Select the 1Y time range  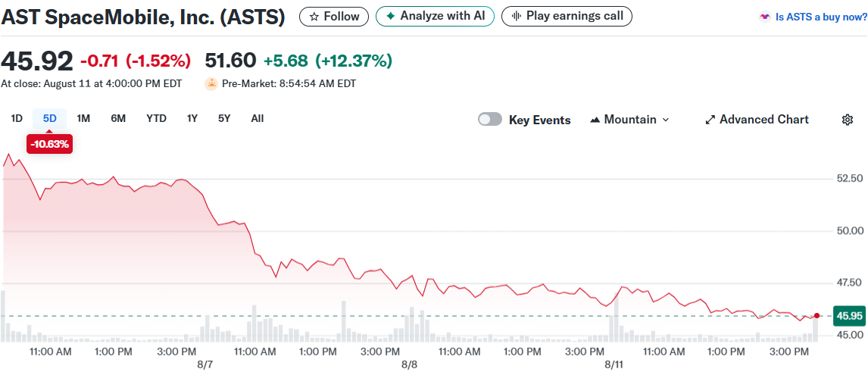[x=192, y=118]
